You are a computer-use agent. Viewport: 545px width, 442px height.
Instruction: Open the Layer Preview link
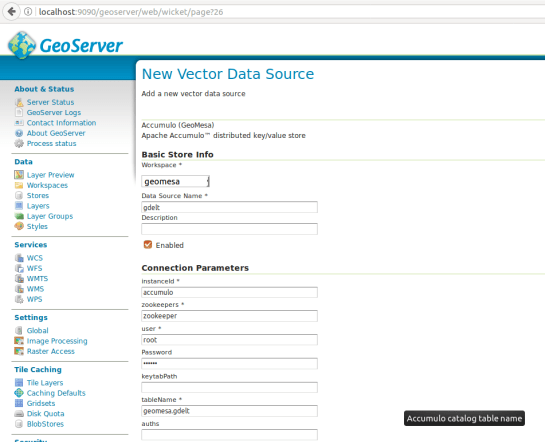50,175
